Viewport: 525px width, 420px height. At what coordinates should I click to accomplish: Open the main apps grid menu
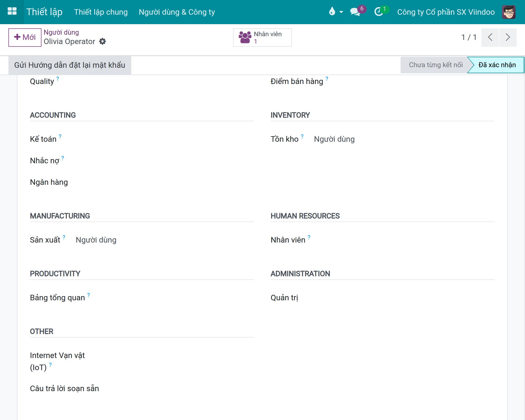(x=12, y=12)
